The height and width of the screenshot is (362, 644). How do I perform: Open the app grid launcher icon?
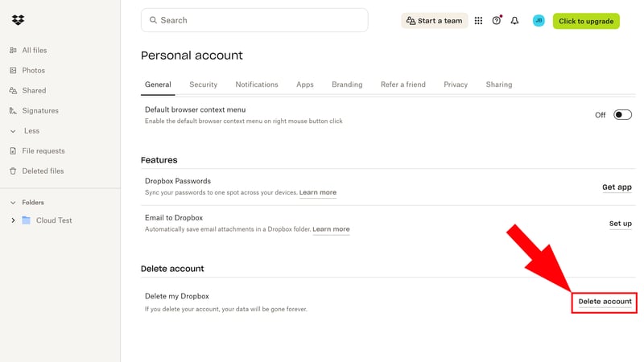[x=478, y=21]
